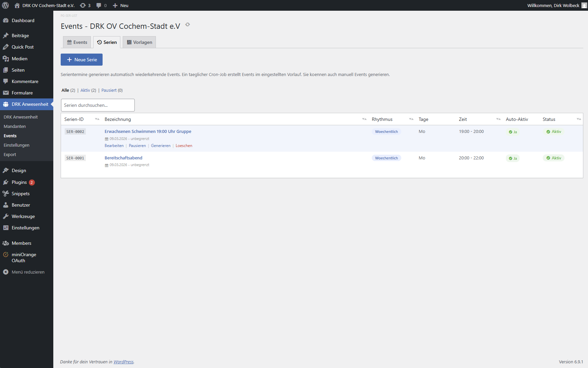The width and height of the screenshot is (588, 368).
Task: Click the Aktiv status badge for SER-0002
Action: [553, 132]
